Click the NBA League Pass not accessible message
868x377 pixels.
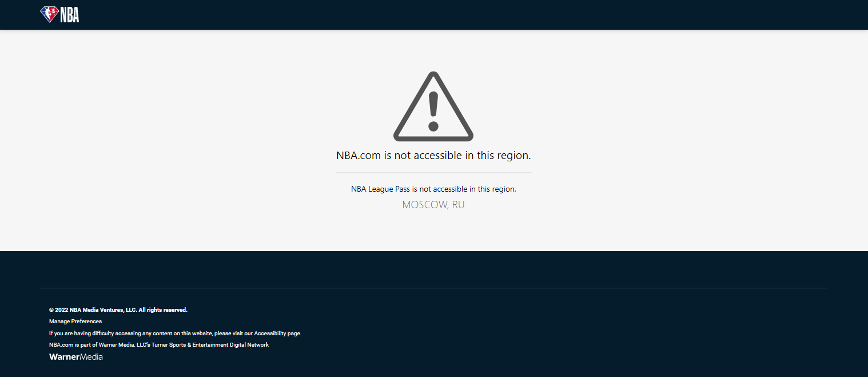click(433, 189)
